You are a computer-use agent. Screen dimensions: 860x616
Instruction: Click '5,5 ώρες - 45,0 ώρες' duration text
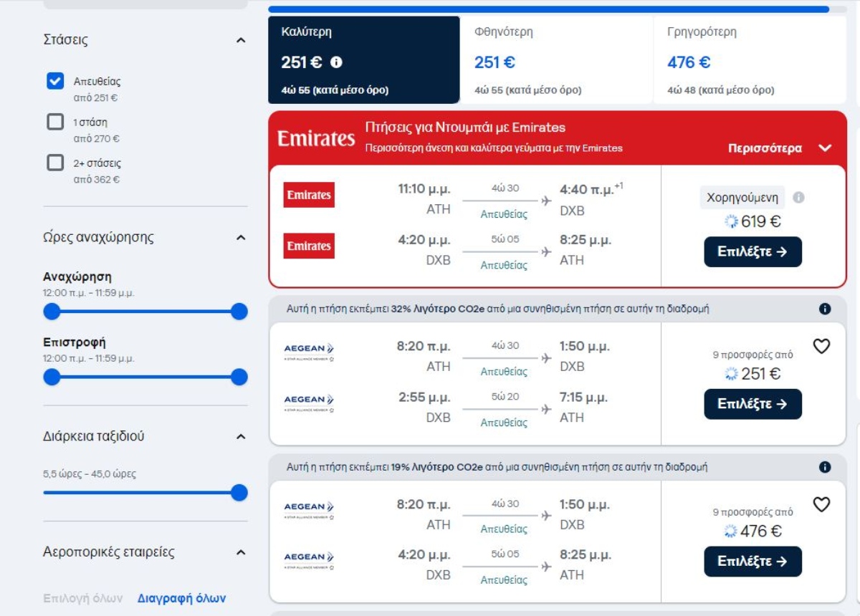(90, 474)
